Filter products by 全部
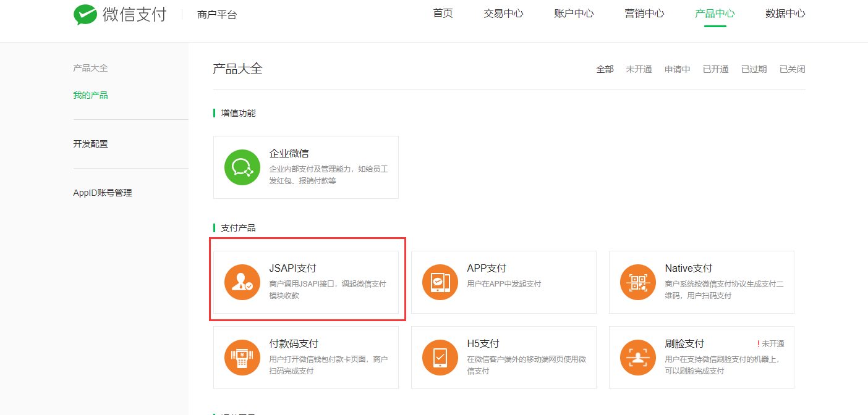868x415 pixels. pos(605,69)
